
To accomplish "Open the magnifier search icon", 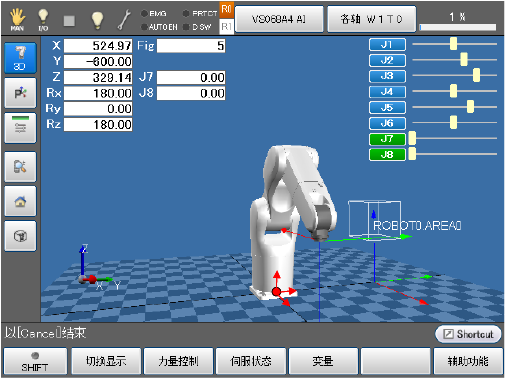I will click(20, 167).
